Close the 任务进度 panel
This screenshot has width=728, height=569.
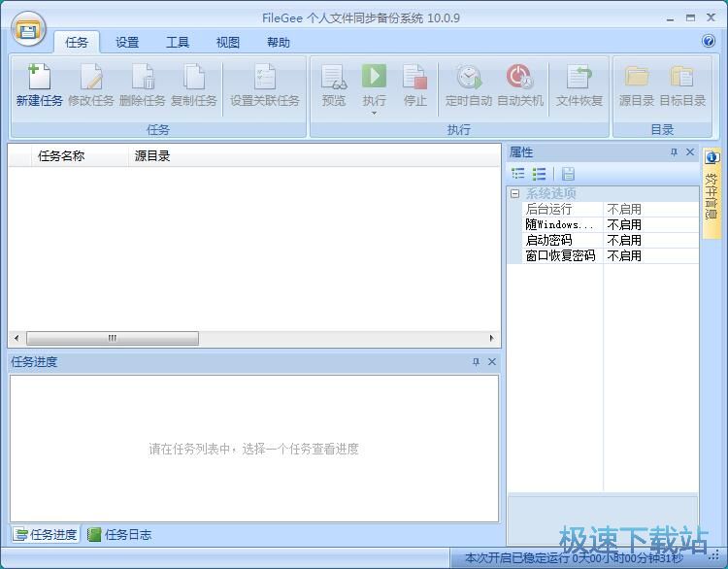coord(492,361)
